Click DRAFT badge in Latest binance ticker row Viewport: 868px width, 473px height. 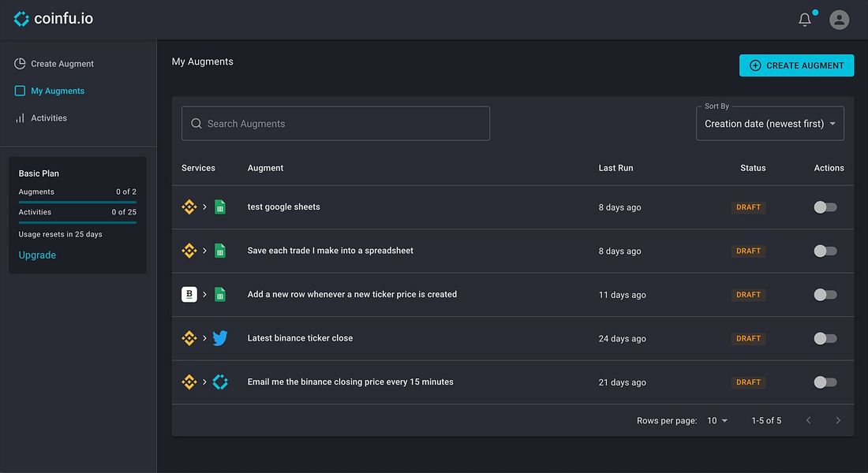748,338
